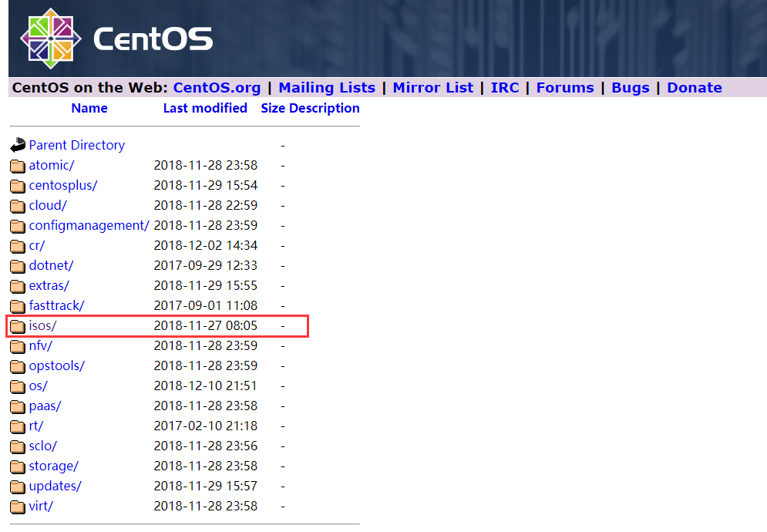Click the folder icon beside cr/
Viewport: 767px width, 532px height.
pyautogui.click(x=18, y=246)
